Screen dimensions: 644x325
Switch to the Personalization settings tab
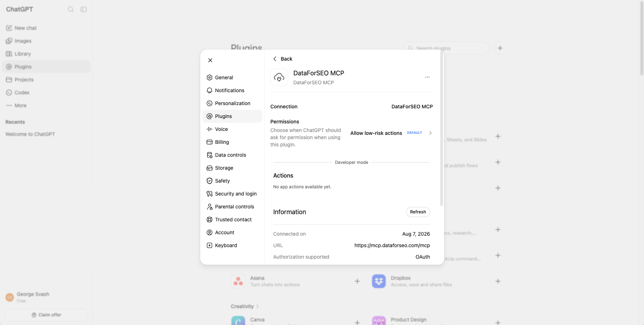(232, 103)
